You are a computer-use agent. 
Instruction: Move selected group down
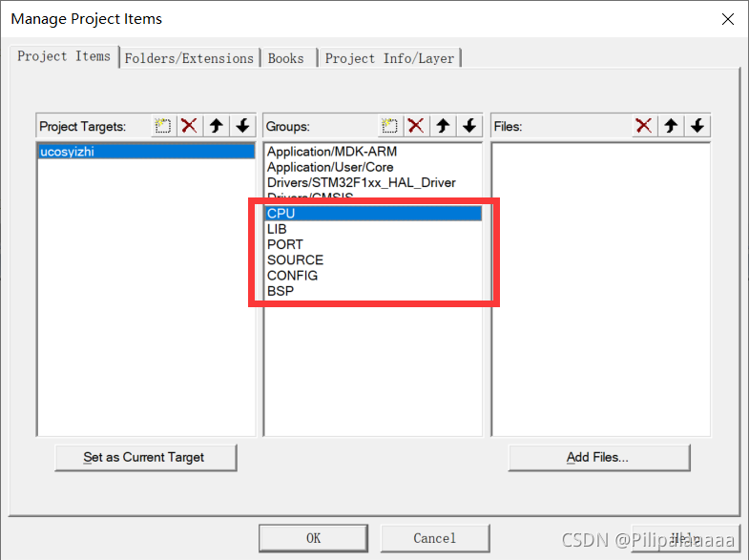(469, 126)
